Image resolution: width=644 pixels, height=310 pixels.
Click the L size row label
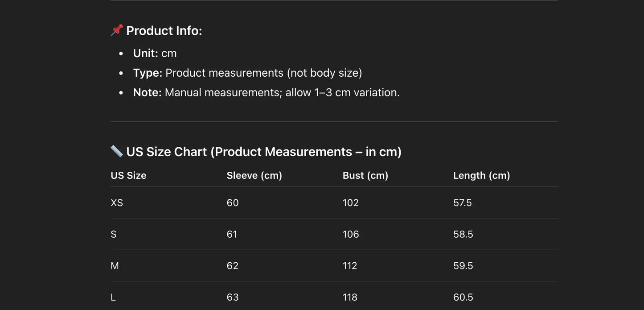pos(113,298)
